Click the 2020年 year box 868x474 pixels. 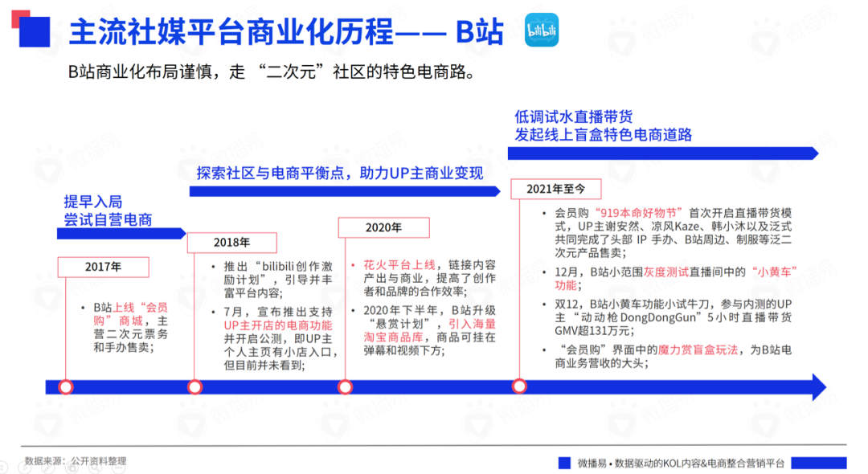383,227
